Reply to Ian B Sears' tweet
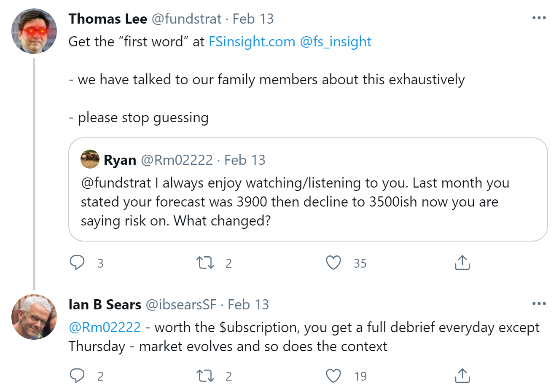Image resolution: width=559 pixels, height=392 pixels. [x=77, y=376]
